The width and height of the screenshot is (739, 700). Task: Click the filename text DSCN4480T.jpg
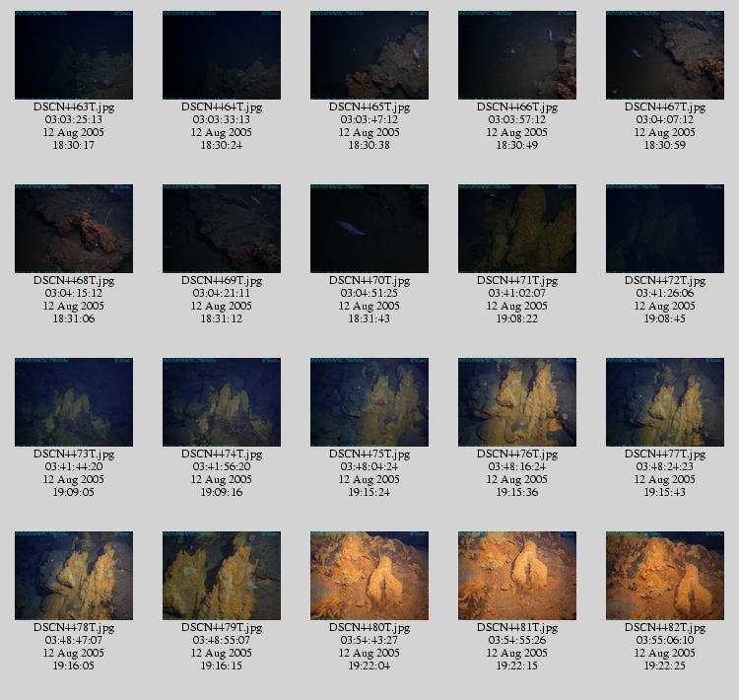(369, 628)
